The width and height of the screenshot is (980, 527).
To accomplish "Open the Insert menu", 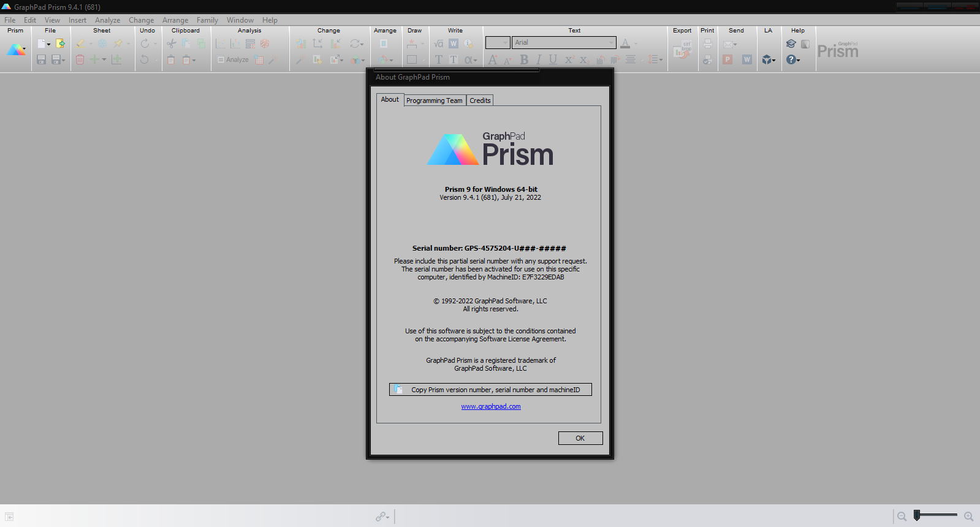I will [77, 20].
